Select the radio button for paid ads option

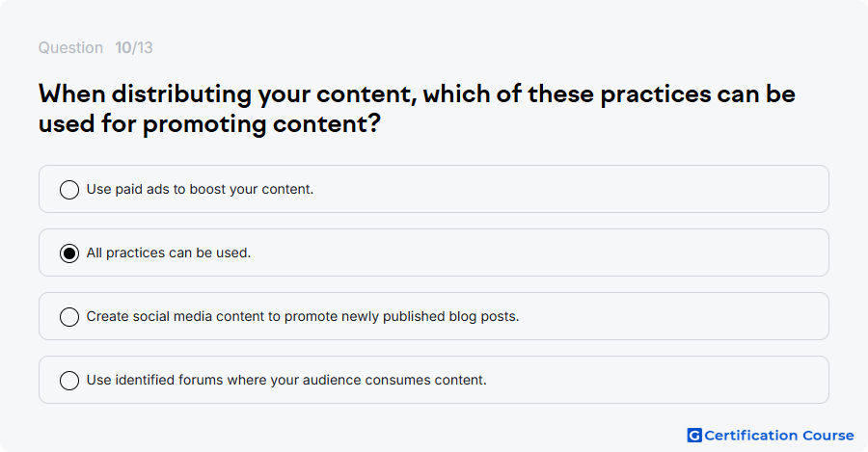point(69,190)
